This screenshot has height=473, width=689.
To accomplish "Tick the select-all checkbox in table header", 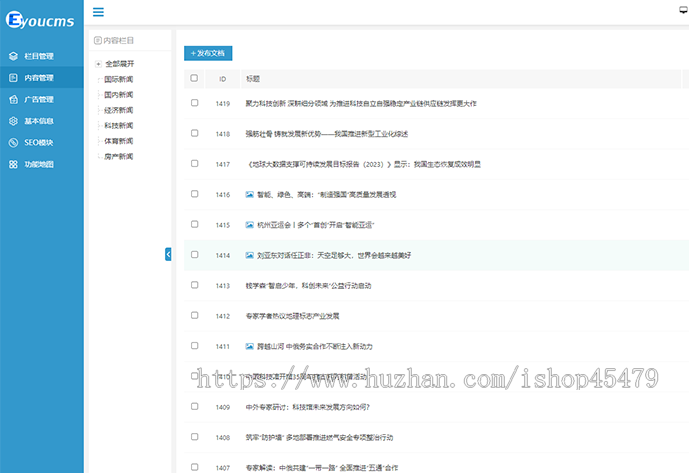I will point(194,78).
